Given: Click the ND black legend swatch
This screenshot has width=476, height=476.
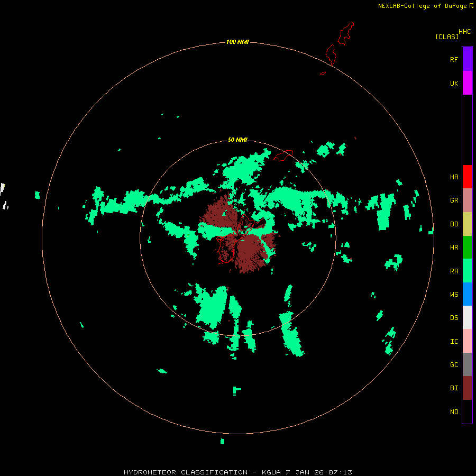Looking at the screenshot, I should click(x=467, y=411).
